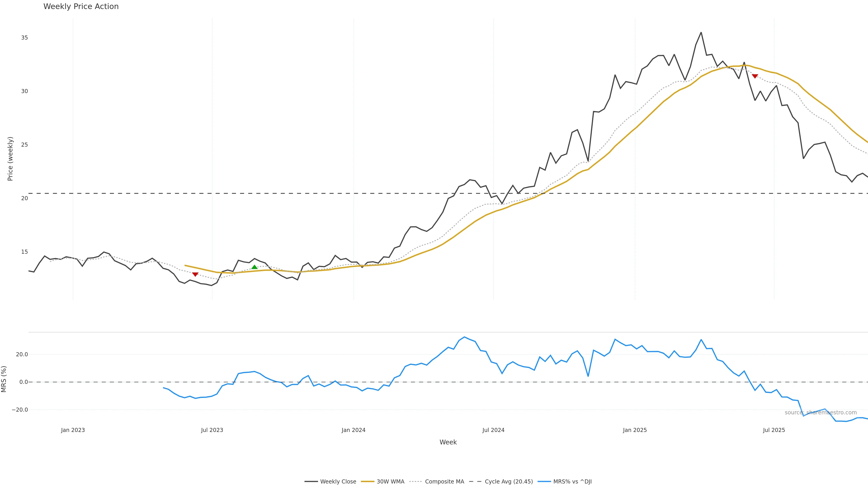Toggle the MRS% vs ^DJI legend label
This screenshot has height=488, width=868.
coord(572,482)
